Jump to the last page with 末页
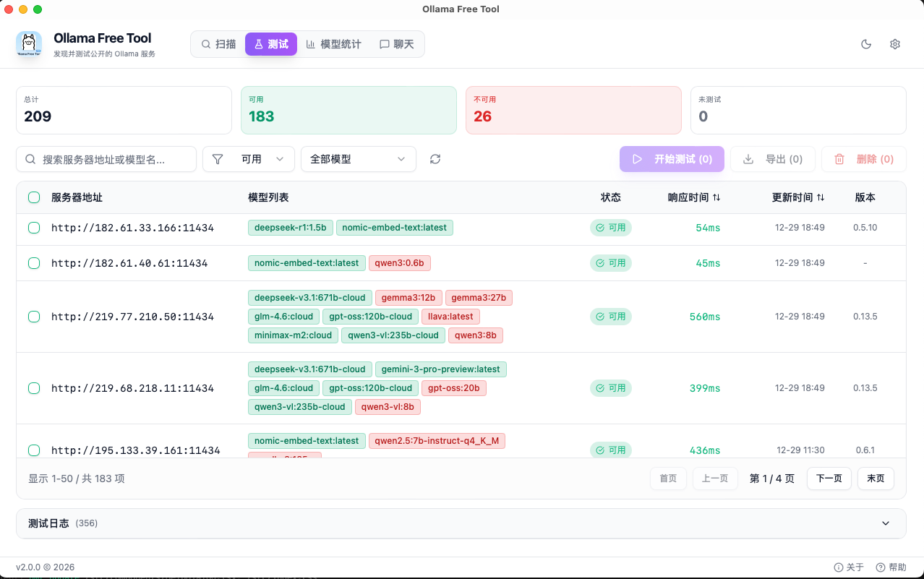The image size is (924, 579). coord(876,479)
